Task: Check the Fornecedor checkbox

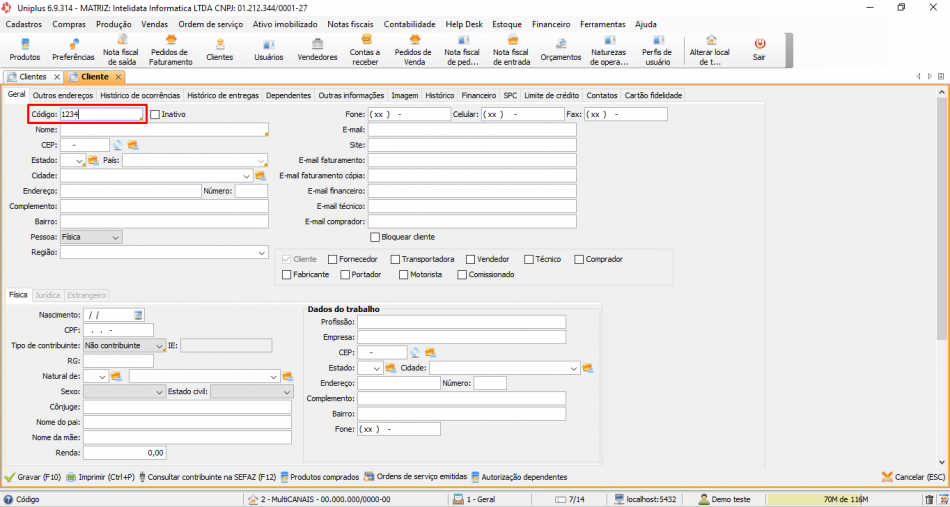Action: [x=333, y=259]
